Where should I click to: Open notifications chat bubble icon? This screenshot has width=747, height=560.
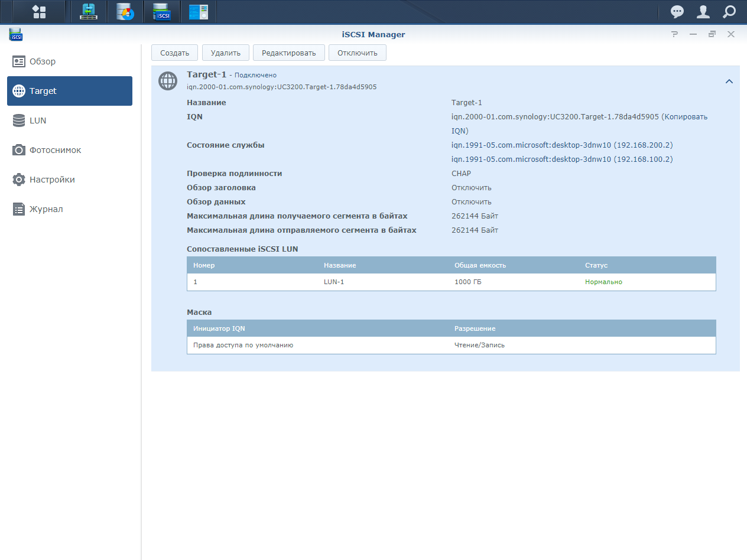pos(677,12)
